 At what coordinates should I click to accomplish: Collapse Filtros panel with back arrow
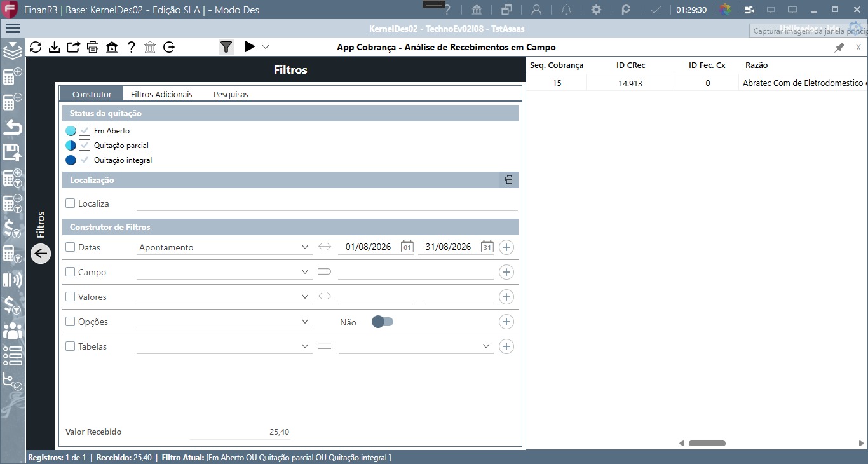tap(41, 254)
